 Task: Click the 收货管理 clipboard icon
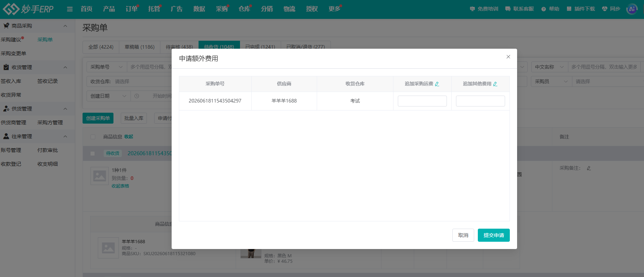(x=6, y=67)
